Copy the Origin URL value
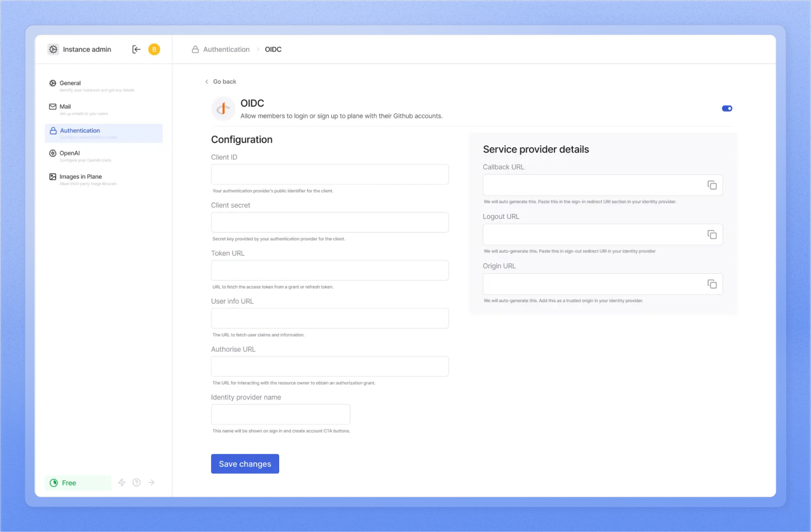811x532 pixels. point(712,284)
